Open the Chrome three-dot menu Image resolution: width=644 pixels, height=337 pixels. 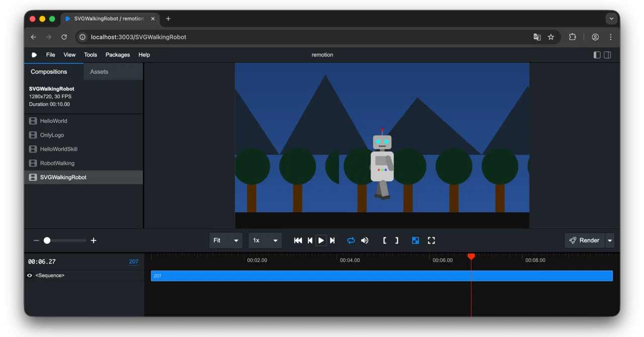[611, 37]
